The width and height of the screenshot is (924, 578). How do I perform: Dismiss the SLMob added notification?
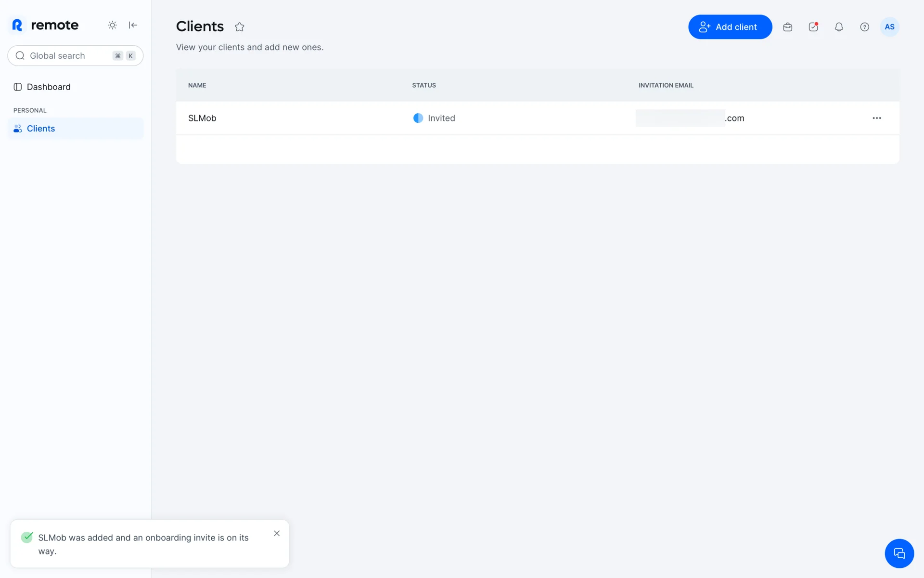(277, 533)
